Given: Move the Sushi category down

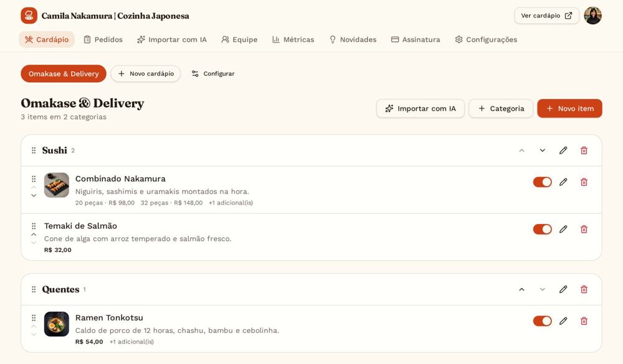Looking at the screenshot, I should [543, 151].
